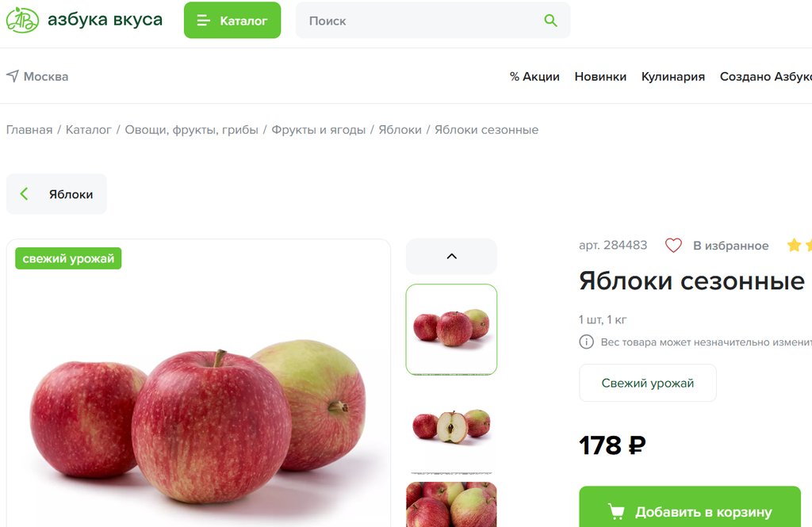The image size is (812, 527).
Task: Click the search magnifier icon
Action: point(550,21)
